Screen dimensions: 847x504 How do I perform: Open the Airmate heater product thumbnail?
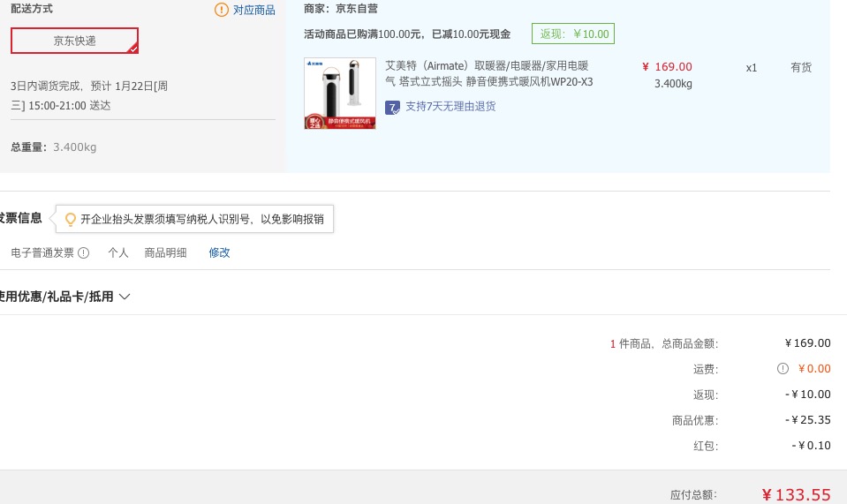coord(340,94)
